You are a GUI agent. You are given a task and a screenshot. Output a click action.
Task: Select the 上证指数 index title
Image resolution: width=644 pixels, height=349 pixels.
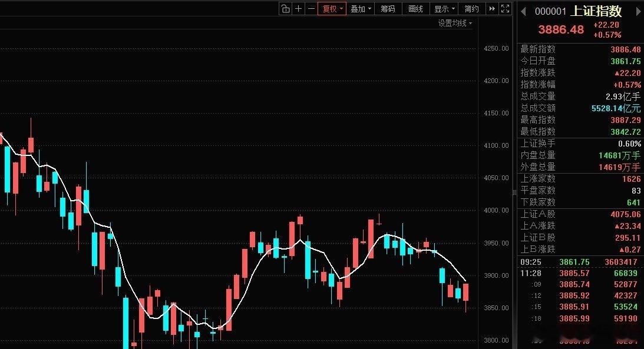click(596, 11)
